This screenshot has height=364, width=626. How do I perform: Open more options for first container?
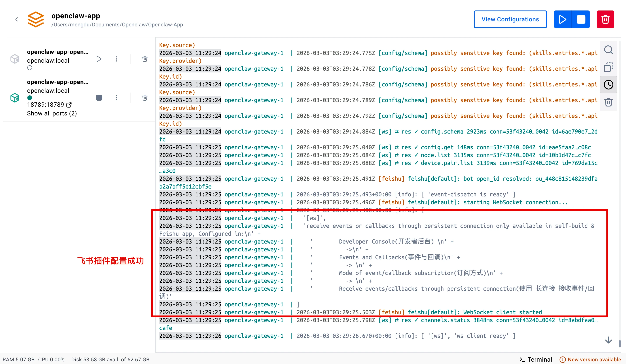coord(116,59)
